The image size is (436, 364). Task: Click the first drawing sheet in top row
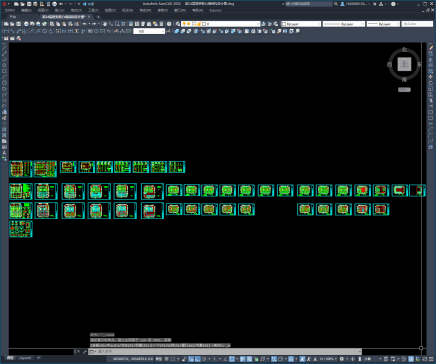click(21, 169)
